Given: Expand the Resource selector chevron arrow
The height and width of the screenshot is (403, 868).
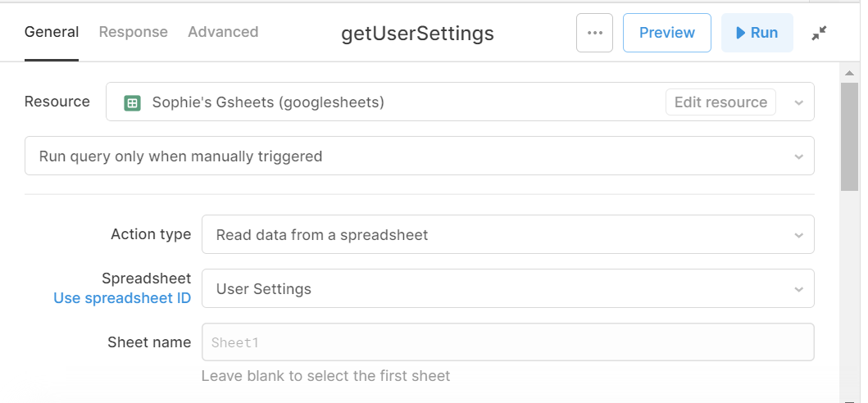Looking at the screenshot, I should (x=799, y=102).
